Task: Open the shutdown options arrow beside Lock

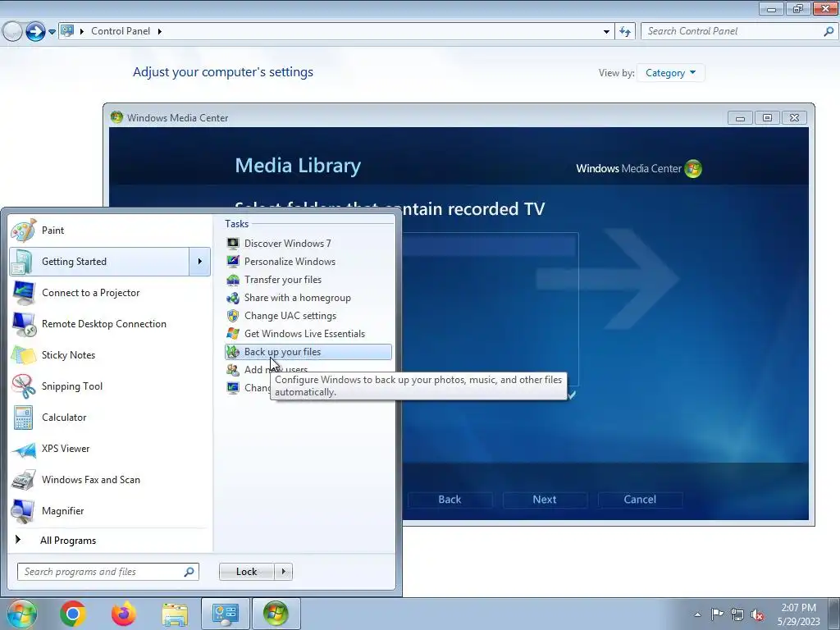Action: (x=283, y=572)
